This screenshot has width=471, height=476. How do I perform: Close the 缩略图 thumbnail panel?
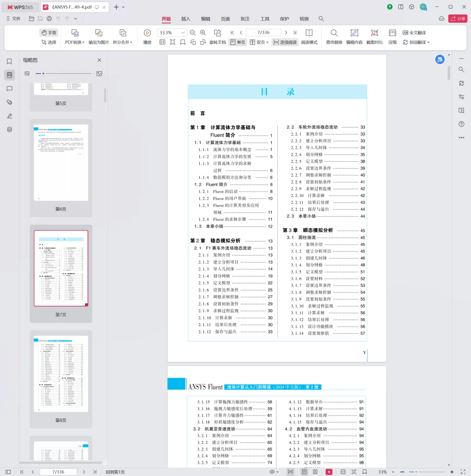pyautogui.click(x=99, y=60)
